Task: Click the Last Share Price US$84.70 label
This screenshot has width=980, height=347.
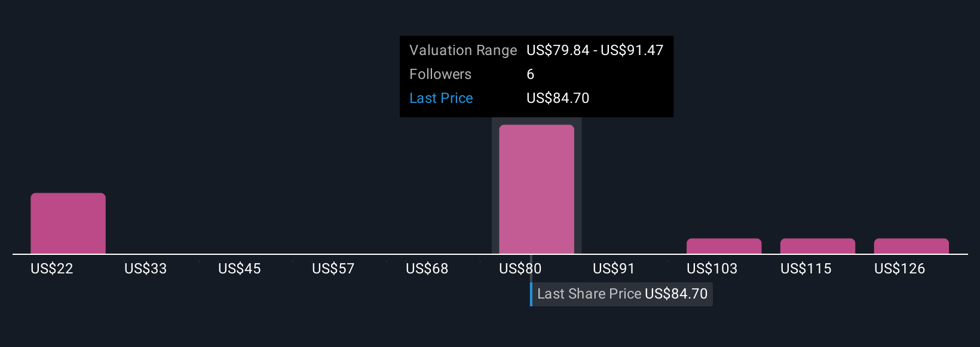Action: (621, 294)
